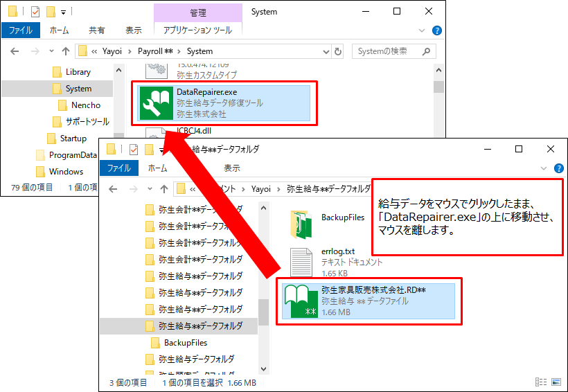The height and width of the screenshot is (392, 568).
Task: Go back in the System window
Action: tap(15, 51)
